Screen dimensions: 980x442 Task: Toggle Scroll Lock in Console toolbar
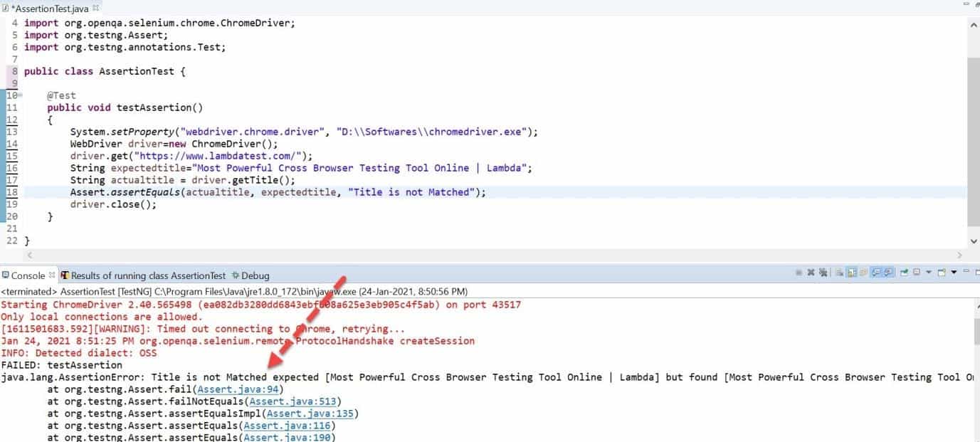point(853,273)
